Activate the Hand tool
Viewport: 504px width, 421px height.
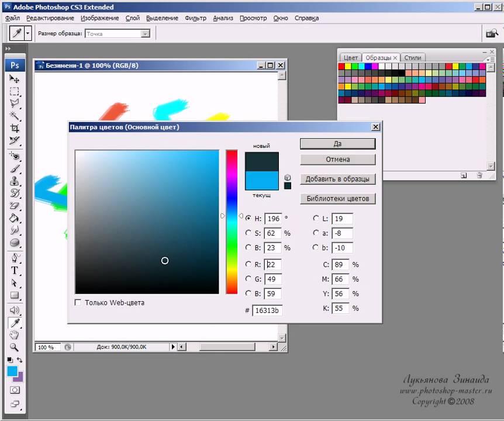click(x=15, y=335)
